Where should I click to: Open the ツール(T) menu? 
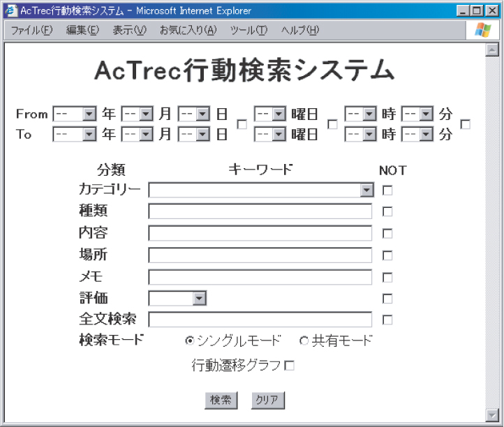[249, 30]
